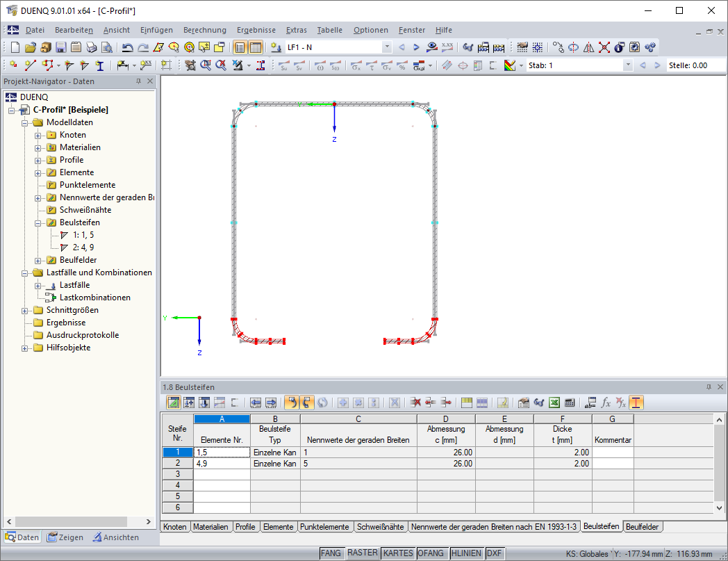Click the delete row red X icon in table toolbar
The height and width of the screenshot is (561, 728).
click(x=415, y=403)
